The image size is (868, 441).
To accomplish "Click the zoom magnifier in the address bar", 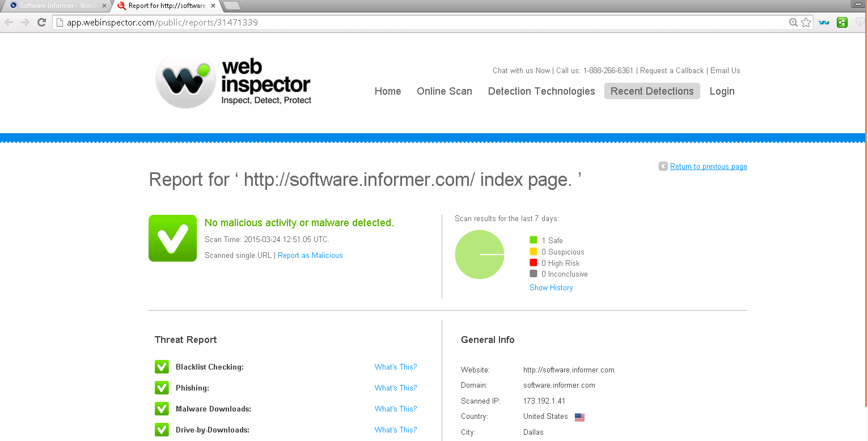I will tap(793, 22).
